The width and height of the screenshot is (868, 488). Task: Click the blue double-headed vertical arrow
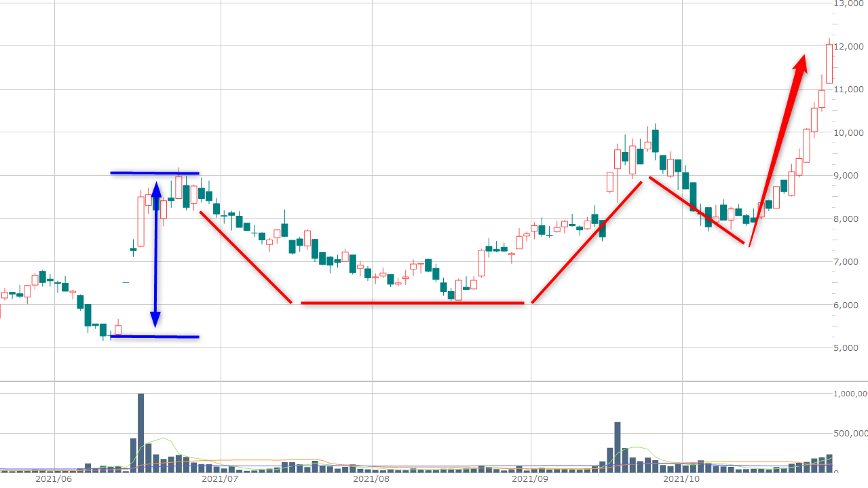[155, 255]
